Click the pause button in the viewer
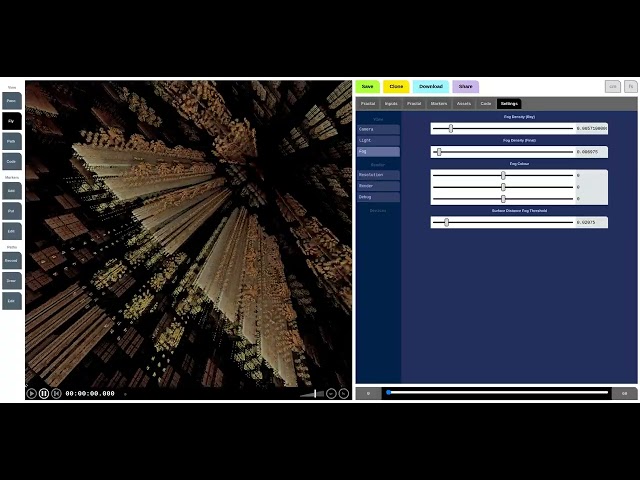This screenshot has height=480, width=640. click(x=44, y=393)
